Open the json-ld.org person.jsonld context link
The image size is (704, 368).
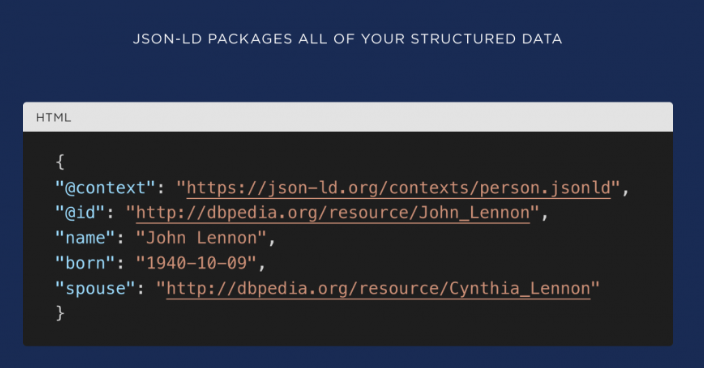399,188
